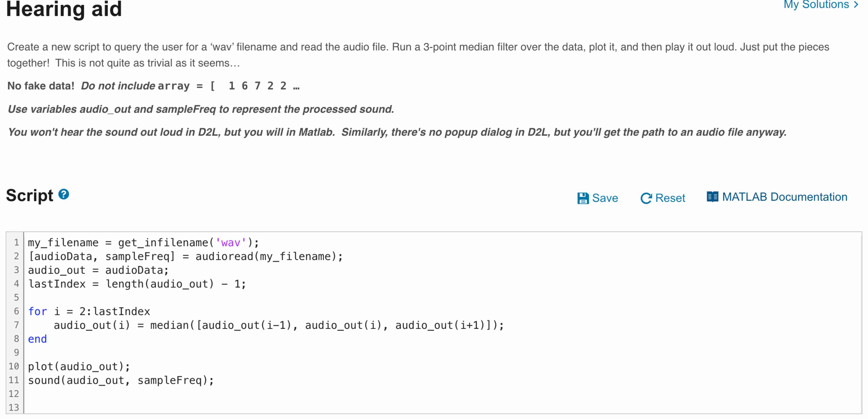This screenshot has width=868, height=419.
Task: Click the sound(audio_out, sampleFreq) line
Action: tap(121, 380)
